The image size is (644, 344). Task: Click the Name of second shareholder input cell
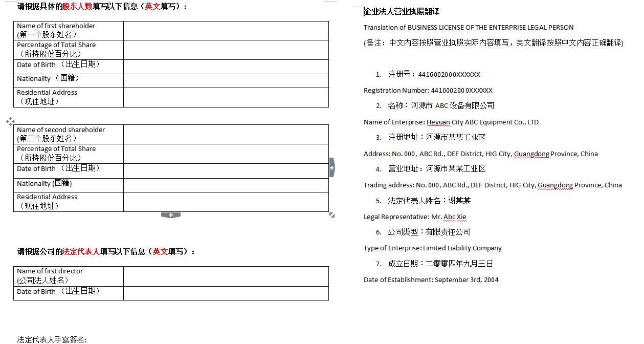point(225,135)
